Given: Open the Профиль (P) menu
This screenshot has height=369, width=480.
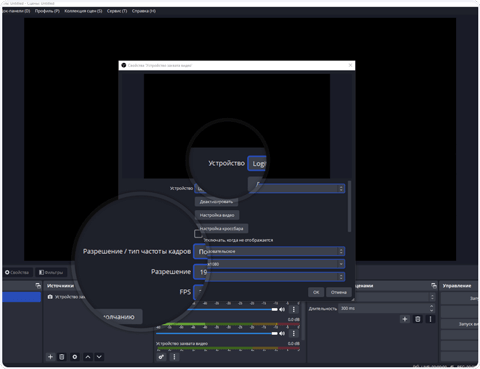Looking at the screenshot, I should point(47,11).
